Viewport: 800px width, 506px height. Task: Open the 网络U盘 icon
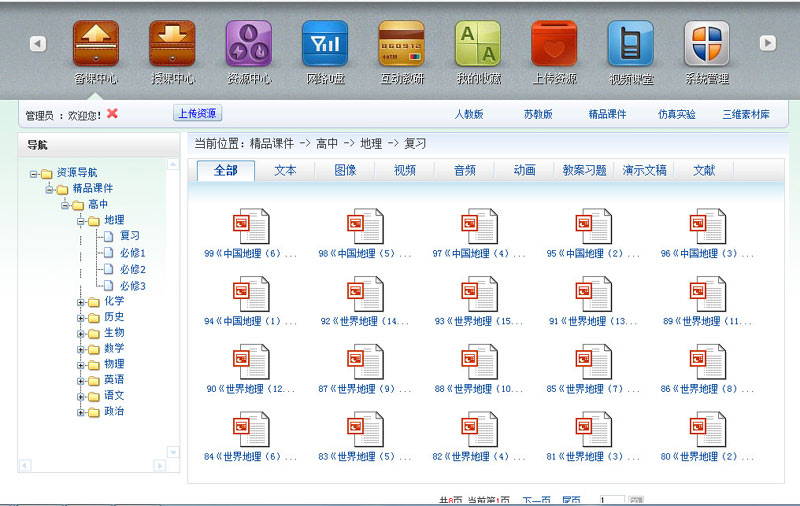point(325,44)
